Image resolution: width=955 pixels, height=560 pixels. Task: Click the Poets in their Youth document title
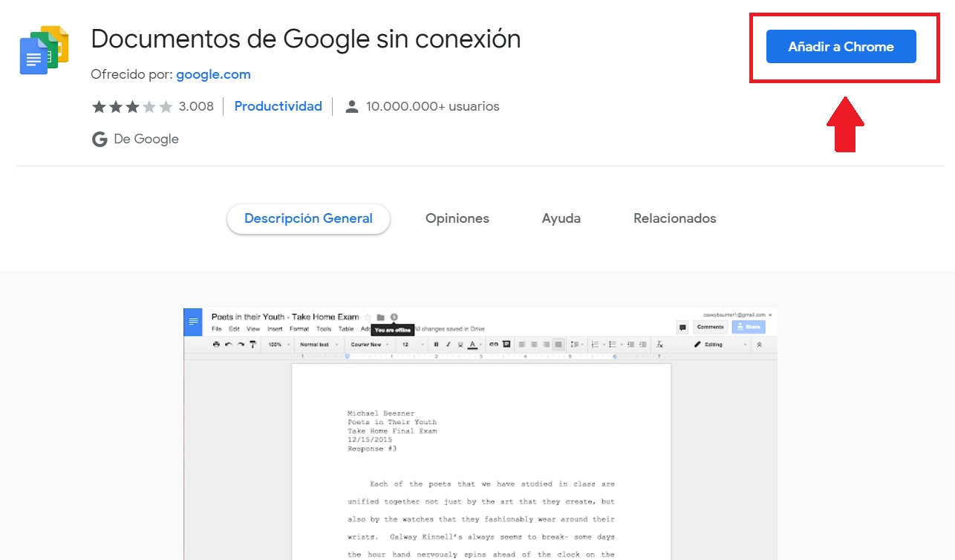click(285, 317)
